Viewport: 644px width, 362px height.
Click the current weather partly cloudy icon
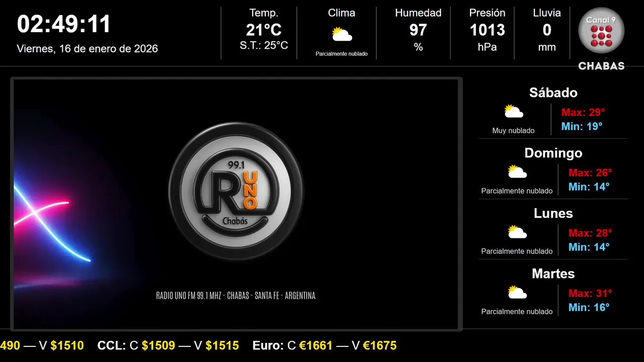click(342, 34)
